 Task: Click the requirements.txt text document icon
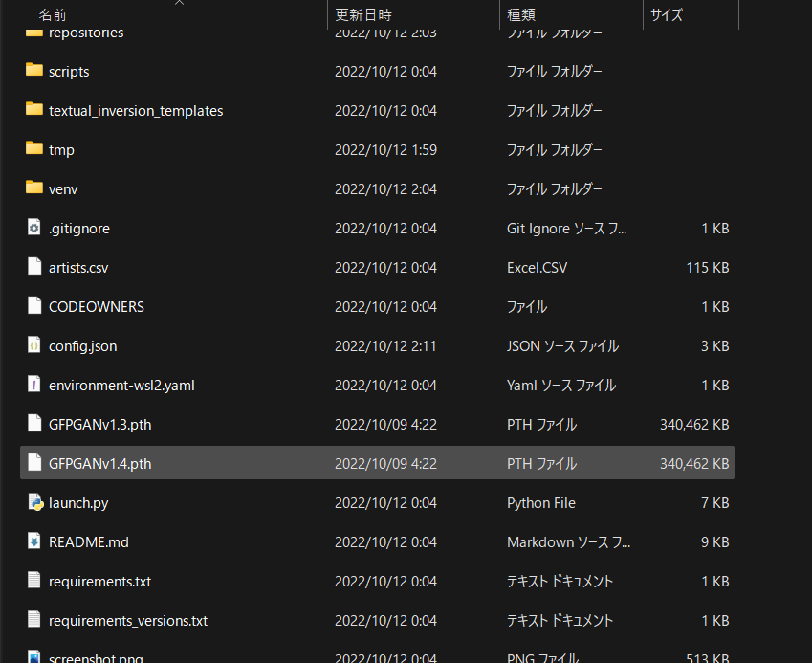34,580
